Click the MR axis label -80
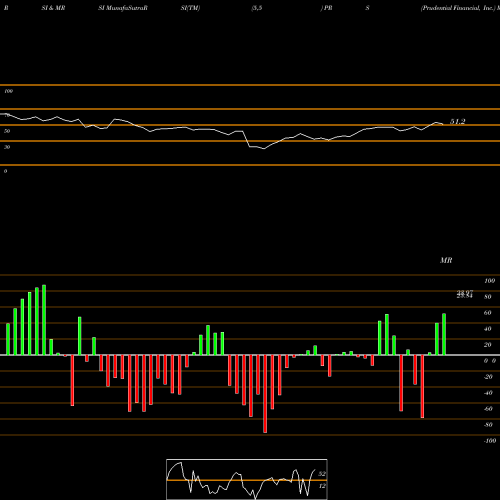 pyautogui.click(x=488, y=425)
